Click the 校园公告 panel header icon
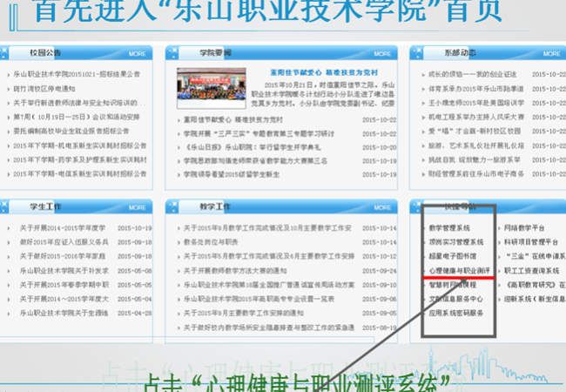 pyautogui.click(x=10, y=54)
